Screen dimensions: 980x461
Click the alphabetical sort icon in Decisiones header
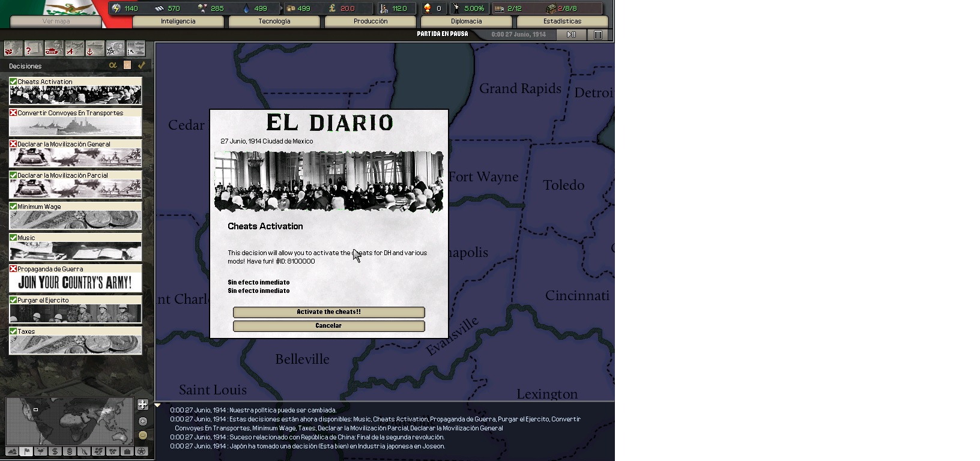click(113, 65)
